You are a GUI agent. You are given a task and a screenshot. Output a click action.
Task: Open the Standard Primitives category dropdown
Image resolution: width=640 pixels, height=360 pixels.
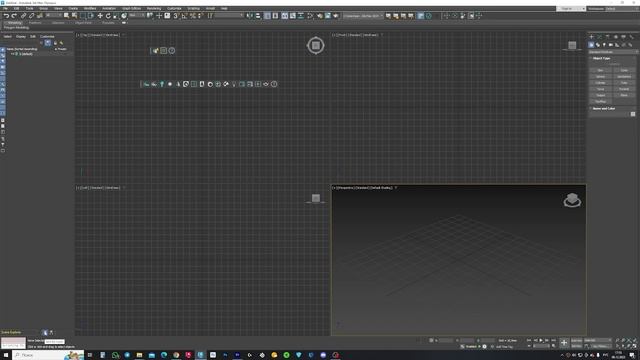tap(613, 52)
